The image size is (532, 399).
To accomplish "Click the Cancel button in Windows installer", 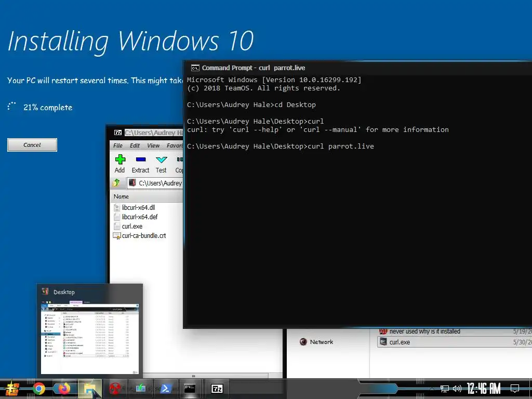I will 32,145.
